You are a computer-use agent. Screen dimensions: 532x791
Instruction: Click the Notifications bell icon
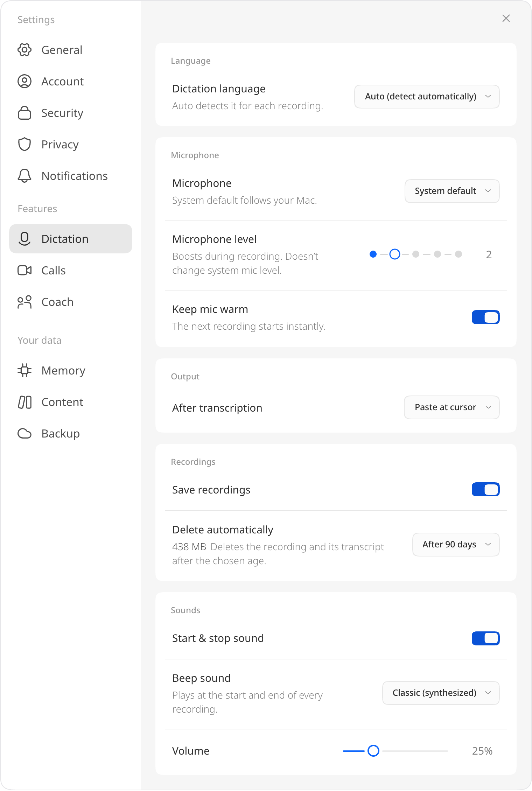coord(24,176)
